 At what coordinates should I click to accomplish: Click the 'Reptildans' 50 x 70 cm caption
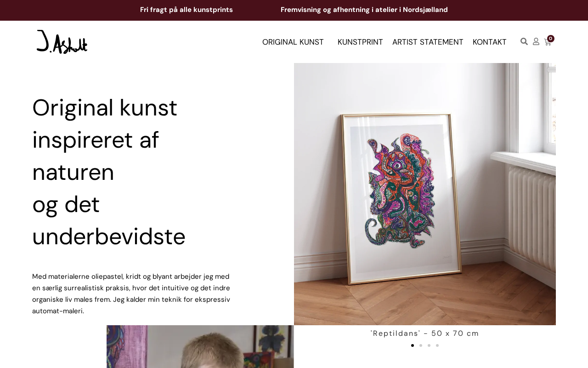pos(425,333)
